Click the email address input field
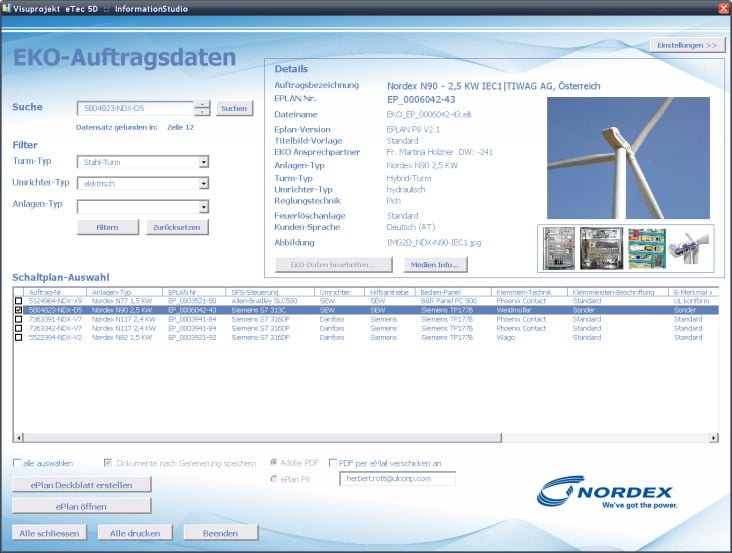This screenshot has width=732, height=553. point(398,479)
